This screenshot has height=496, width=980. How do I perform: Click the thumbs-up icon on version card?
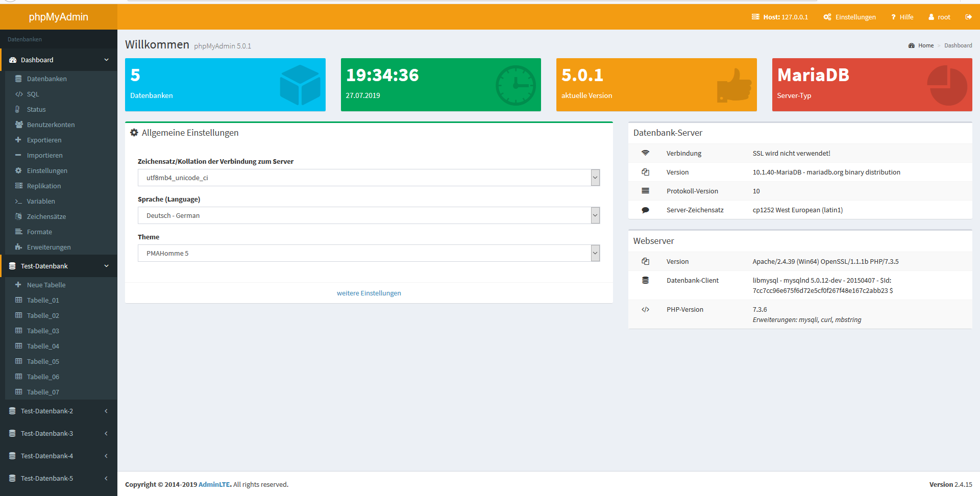coord(734,85)
